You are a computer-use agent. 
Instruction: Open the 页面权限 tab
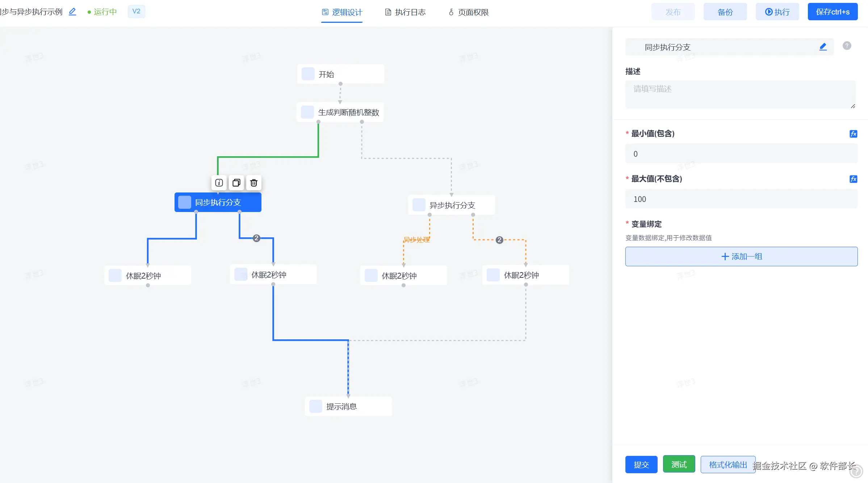point(469,12)
